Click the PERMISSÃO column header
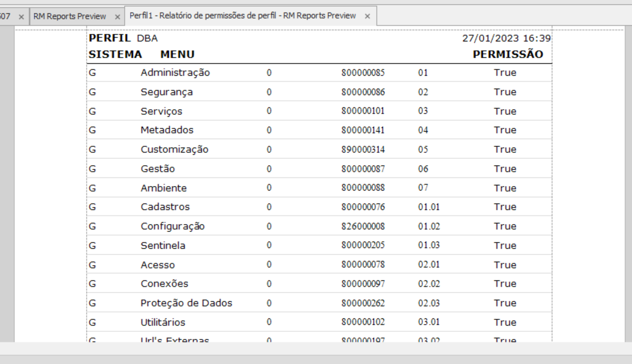632x364 pixels. [508, 54]
